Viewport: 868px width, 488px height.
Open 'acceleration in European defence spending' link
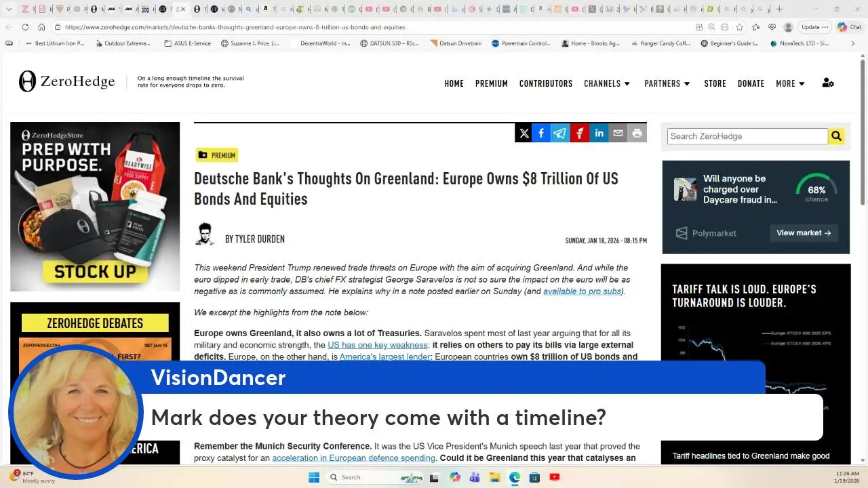[x=353, y=458]
